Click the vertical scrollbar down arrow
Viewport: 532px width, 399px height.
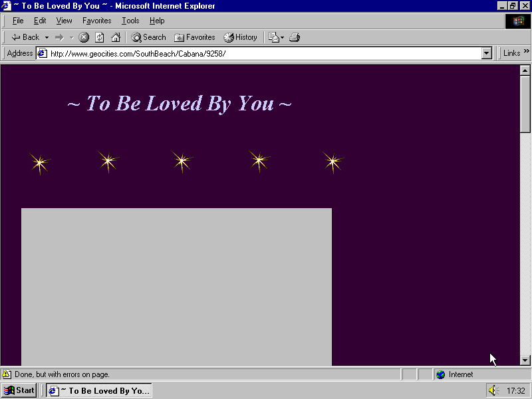[x=525, y=360]
